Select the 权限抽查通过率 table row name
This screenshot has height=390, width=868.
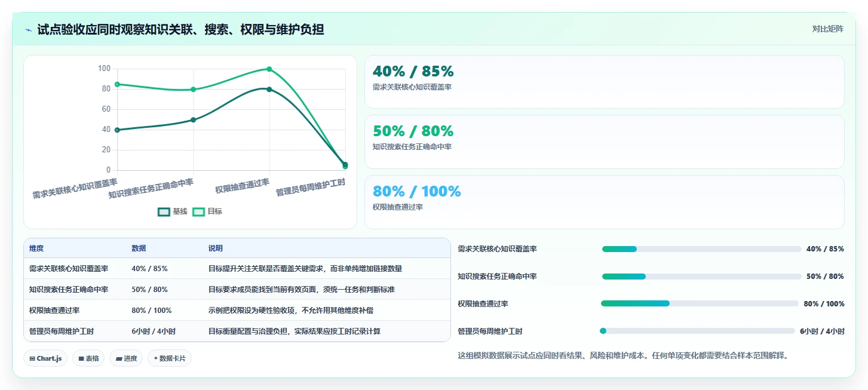(x=54, y=311)
